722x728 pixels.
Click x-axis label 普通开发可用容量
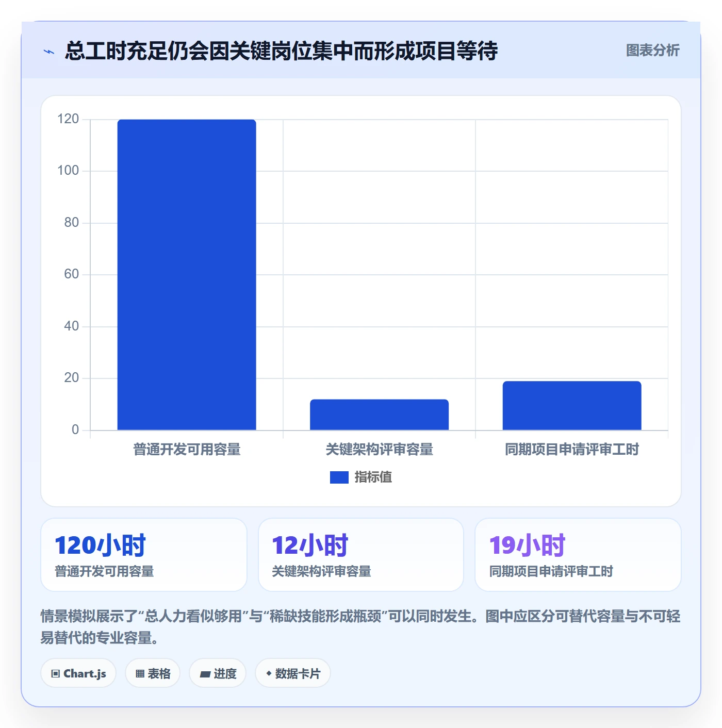tap(187, 450)
